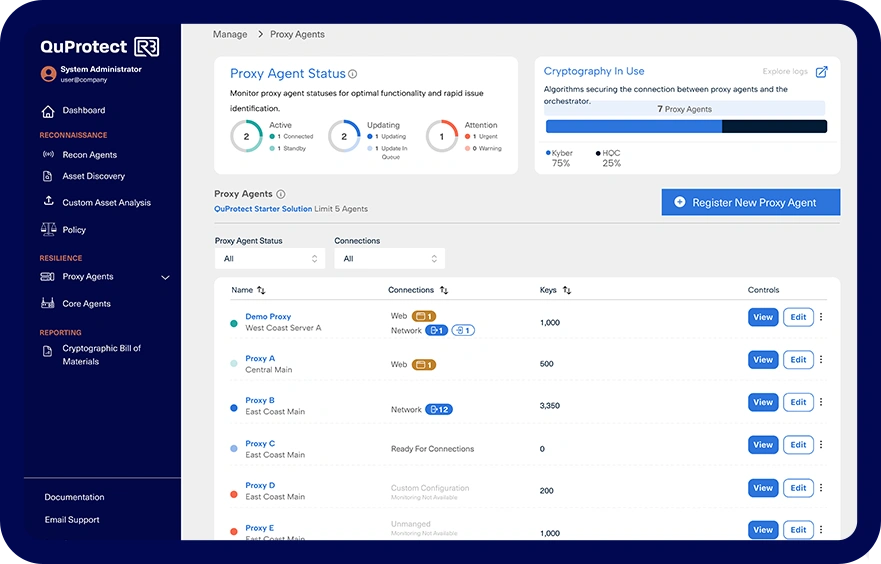View the Demo Proxy agent
The width and height of the screenshot is (881, 564).
click(763, 317)
